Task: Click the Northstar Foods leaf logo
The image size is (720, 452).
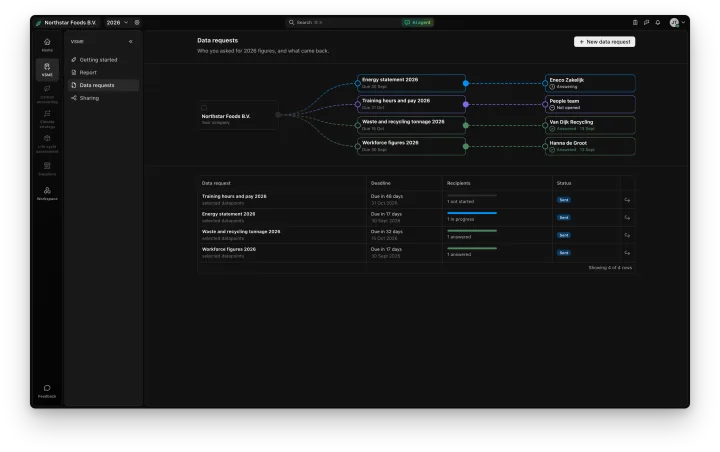Action: [39, 23]
